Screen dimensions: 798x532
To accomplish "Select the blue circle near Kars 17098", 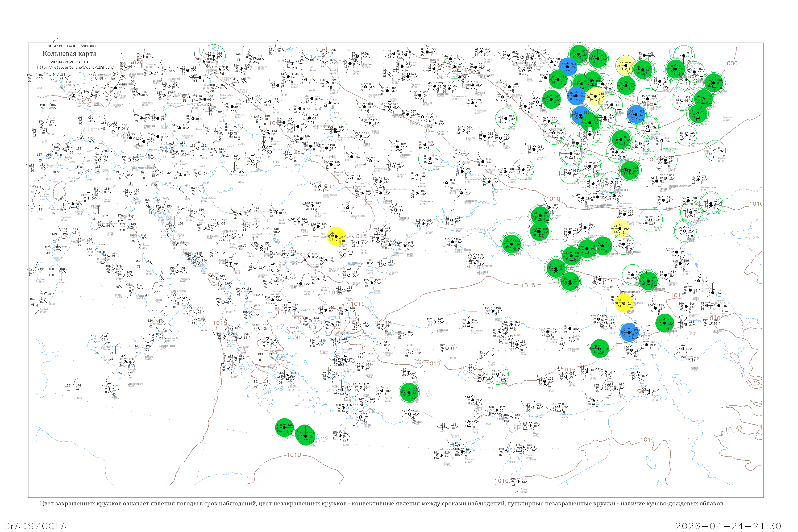I will tap(629, 332).
